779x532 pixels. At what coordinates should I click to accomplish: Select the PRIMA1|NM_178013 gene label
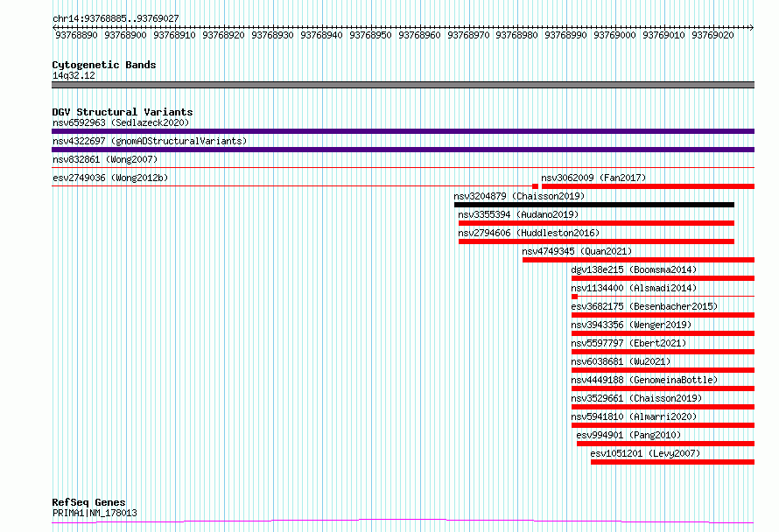(95, 513)
